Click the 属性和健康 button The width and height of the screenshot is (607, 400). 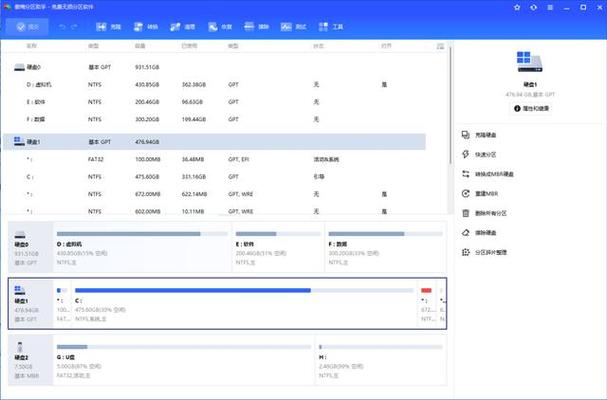(532, 107)
